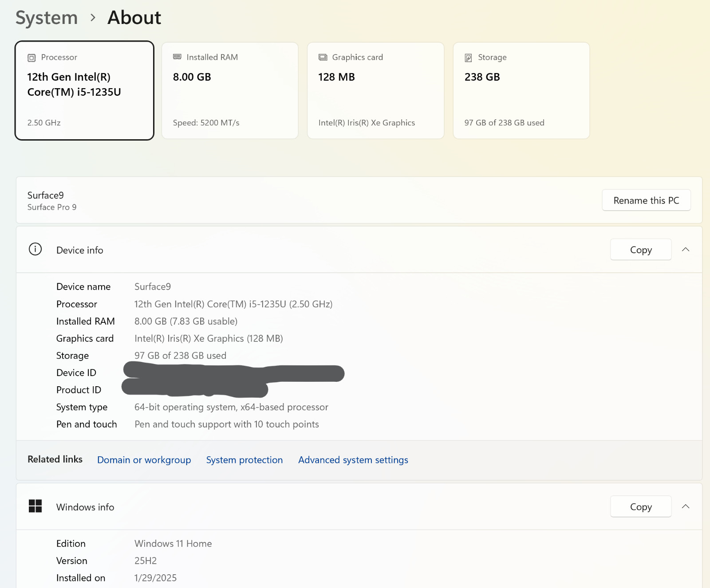This screenshot has width=710, height=588.
Task: Click Rename this PC button
Action: [x=646, y=200]
